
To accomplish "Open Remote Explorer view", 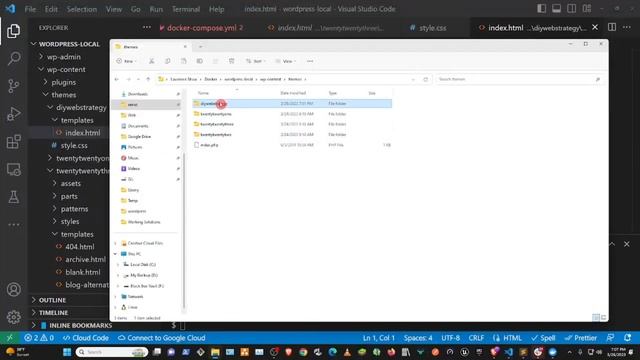I will (13, 169).
